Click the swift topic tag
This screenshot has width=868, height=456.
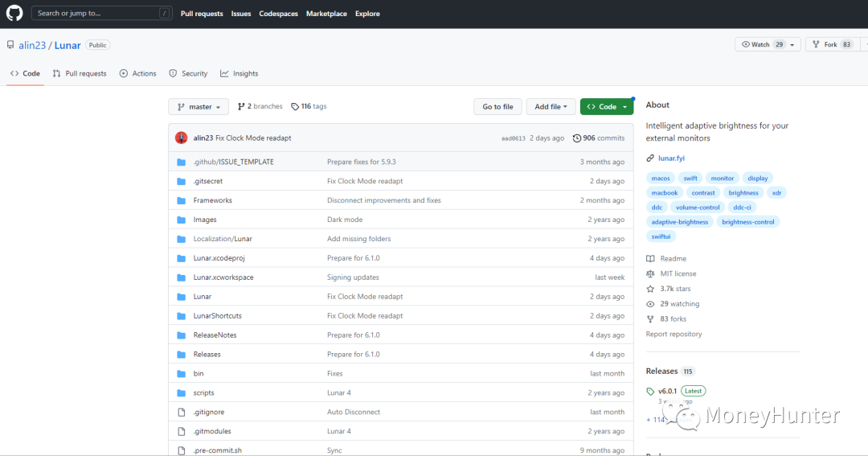(x=690, y=179)
